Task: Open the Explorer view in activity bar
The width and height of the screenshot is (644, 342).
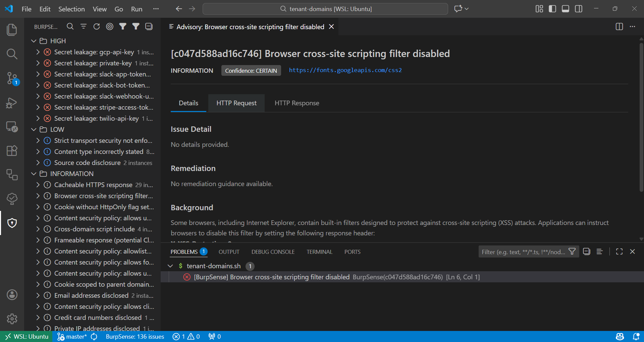Action: tap(12, 30)
